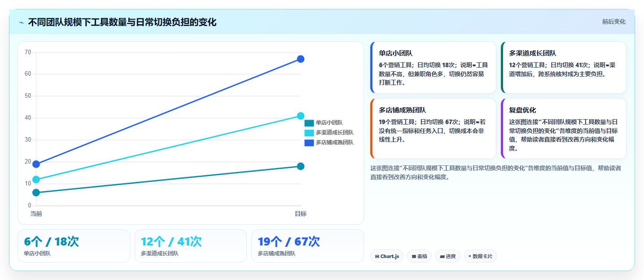Image resolution: width=644 pixels, height=280 pixels.
Task: Select the 复盘优化 info card title
Action: [522, 110]
